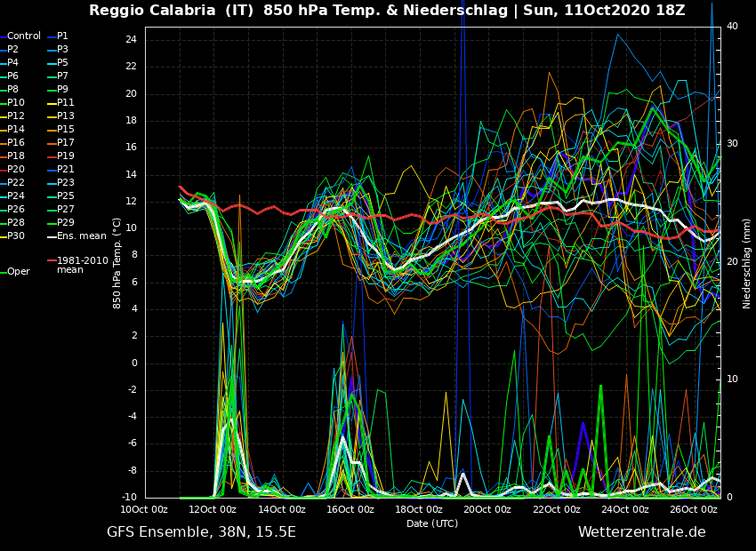Click the 'Niederschlag (mm)' right axis title

click(x=746, y=265)
